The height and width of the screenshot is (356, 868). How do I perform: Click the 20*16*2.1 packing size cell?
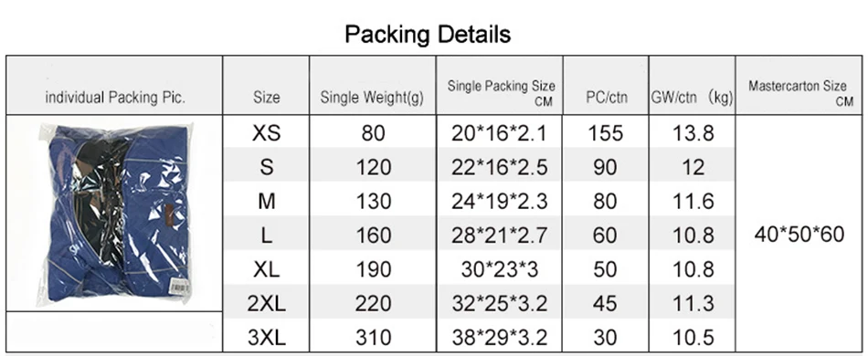click(499, 133)
